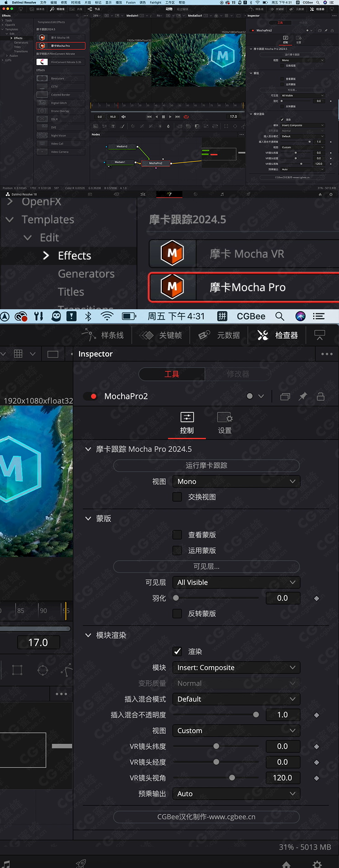Collapse the enlarged 蒙版 section chevron

coord(88,519)
